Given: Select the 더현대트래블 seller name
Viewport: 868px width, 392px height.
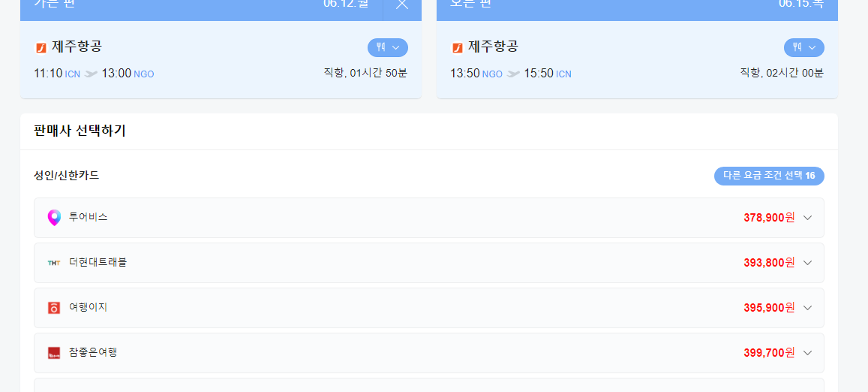Looking at the screenshot, I should (98, 261).
